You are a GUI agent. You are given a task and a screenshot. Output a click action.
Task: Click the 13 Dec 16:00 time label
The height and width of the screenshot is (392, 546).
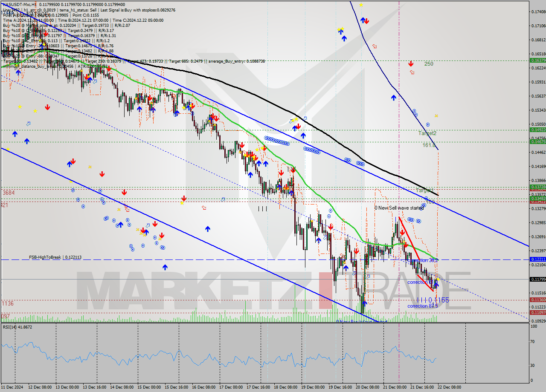click(95, 387)
